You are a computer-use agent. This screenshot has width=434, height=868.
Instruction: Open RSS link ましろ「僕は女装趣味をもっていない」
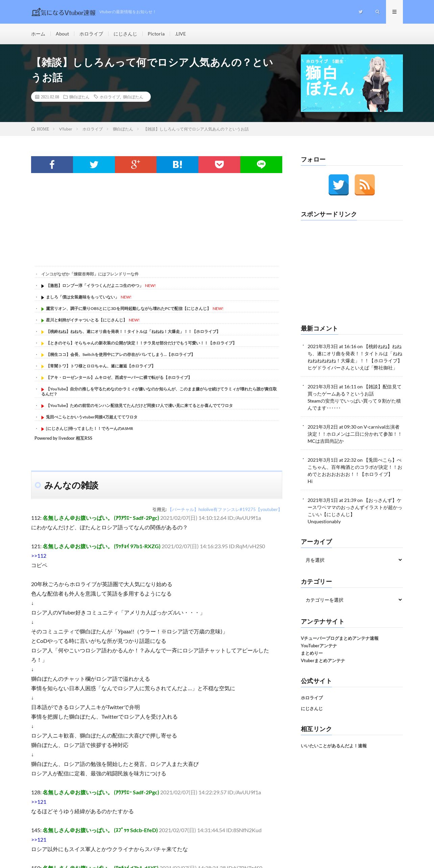[x=82, y=297]
